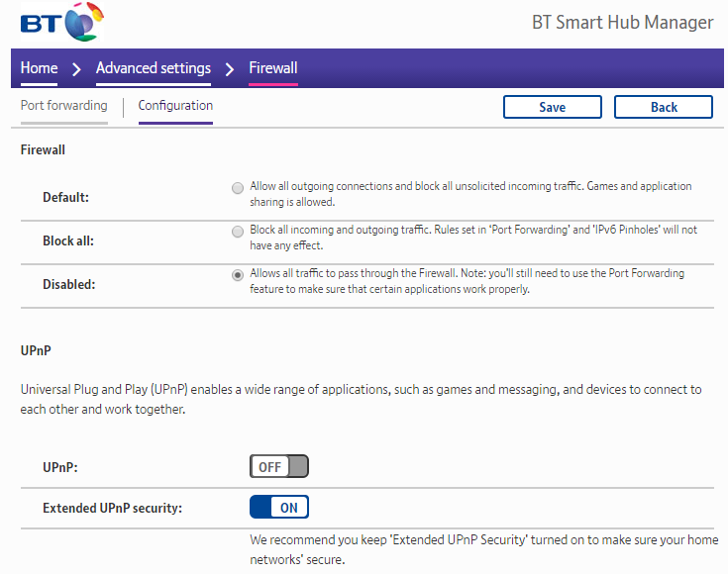Click the Firewall breadcrumb link

273,68
